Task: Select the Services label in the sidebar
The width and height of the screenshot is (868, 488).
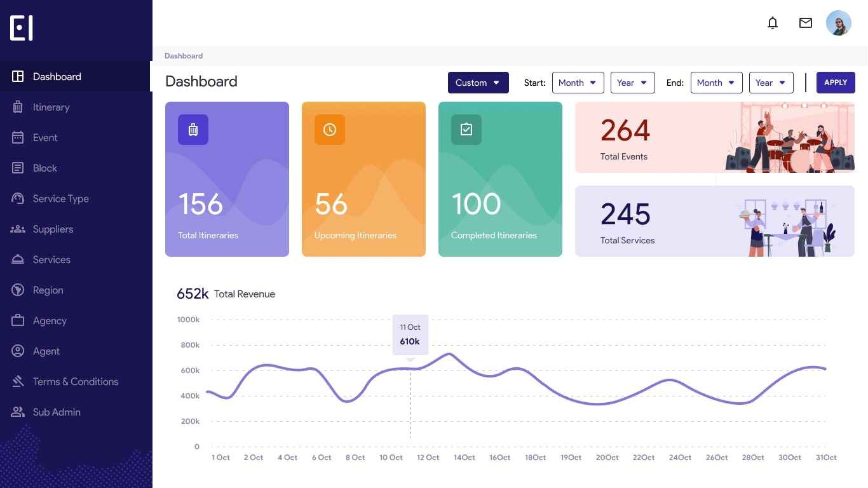Action: pyautogui.click(x=51, y=259)
